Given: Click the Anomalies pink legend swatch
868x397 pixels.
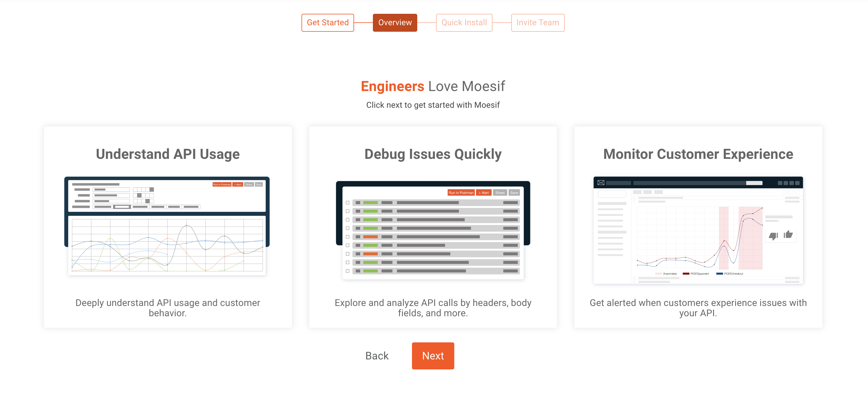Looking at the screenshot, I should click(x=659, y=274).
